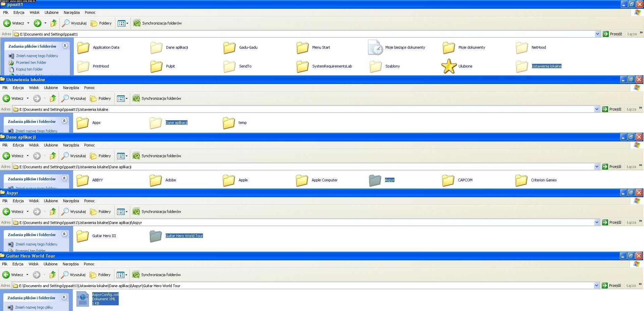Open the ABBYY folder
The image size is (644, 311).
point(90,180)
